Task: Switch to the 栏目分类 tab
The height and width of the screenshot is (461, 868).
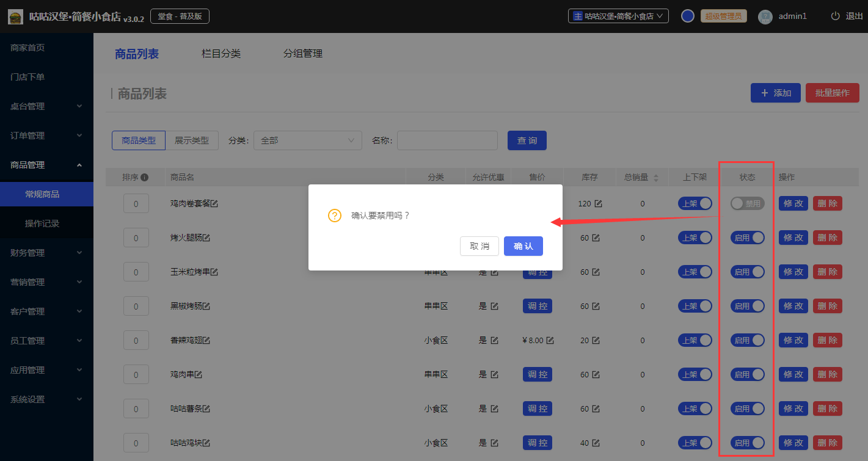Action: pyautogui.click(x=221, y=54)
